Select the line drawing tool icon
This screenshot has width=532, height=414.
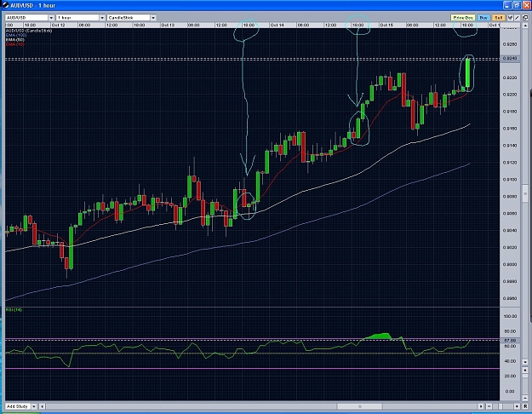click(517, 18)
